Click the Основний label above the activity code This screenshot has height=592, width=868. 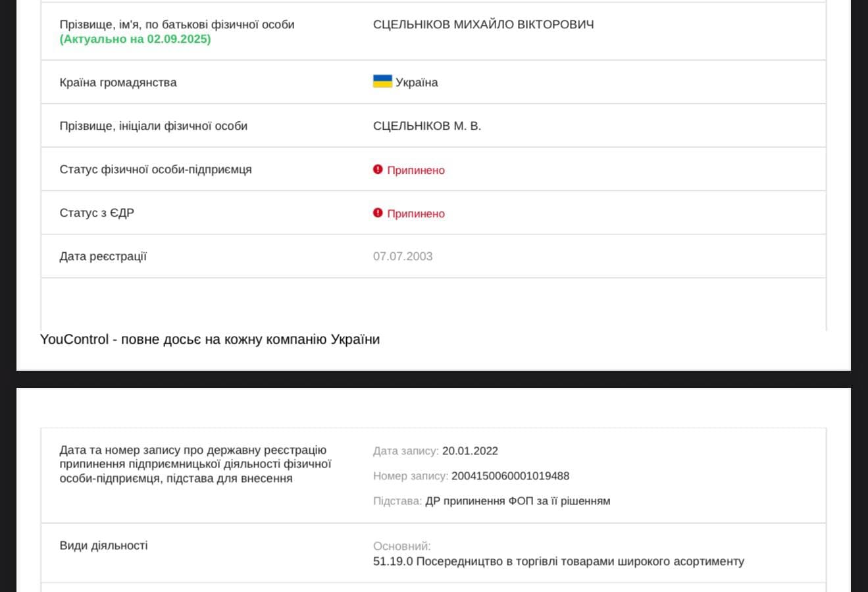[x=401, y=546]
